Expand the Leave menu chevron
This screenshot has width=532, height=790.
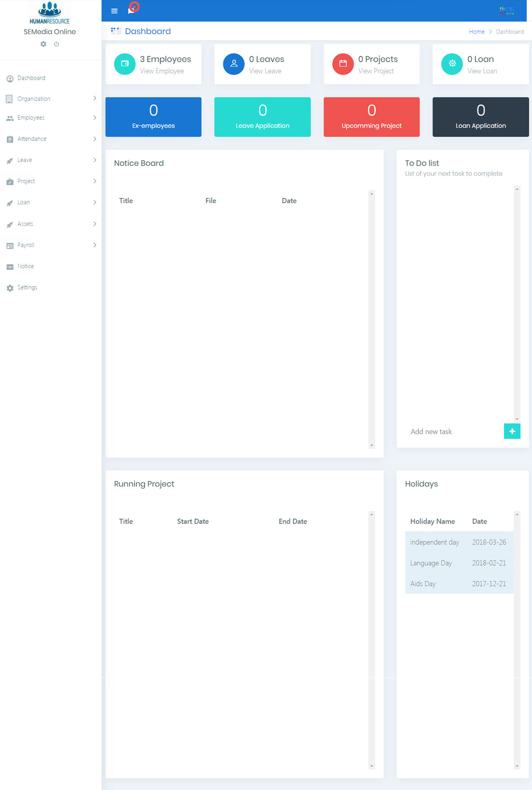tap(95, 160)
